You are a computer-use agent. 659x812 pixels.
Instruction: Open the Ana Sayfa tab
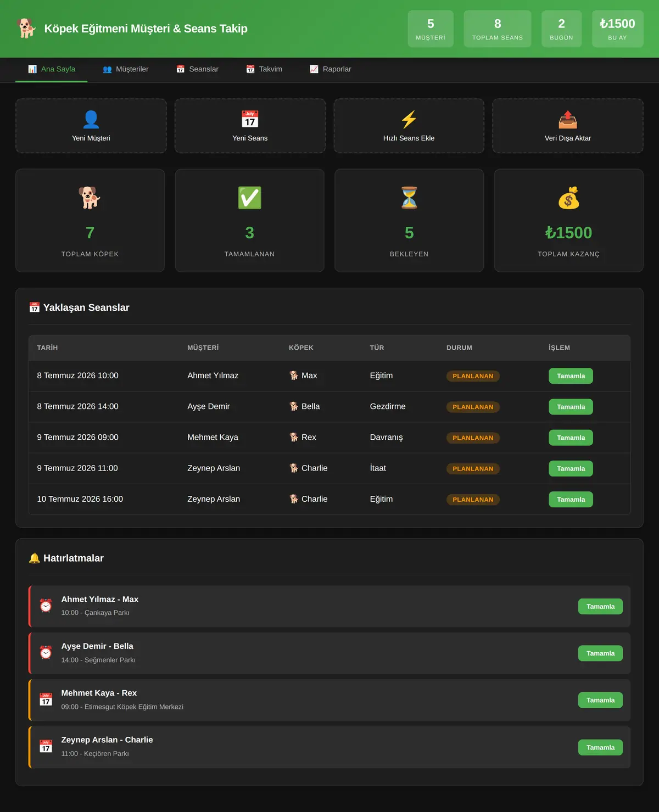(x=52, y=69)
